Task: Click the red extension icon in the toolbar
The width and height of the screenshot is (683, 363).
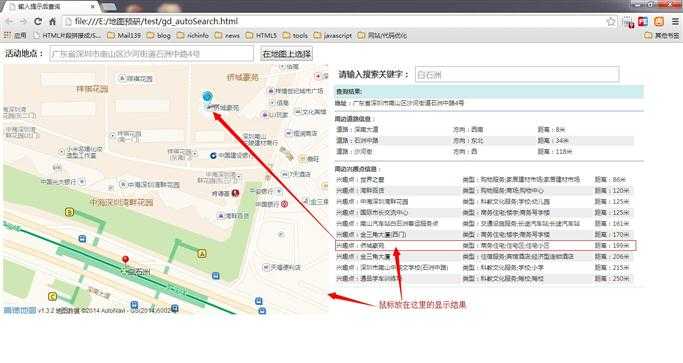Action: click(x=643, y=21)
